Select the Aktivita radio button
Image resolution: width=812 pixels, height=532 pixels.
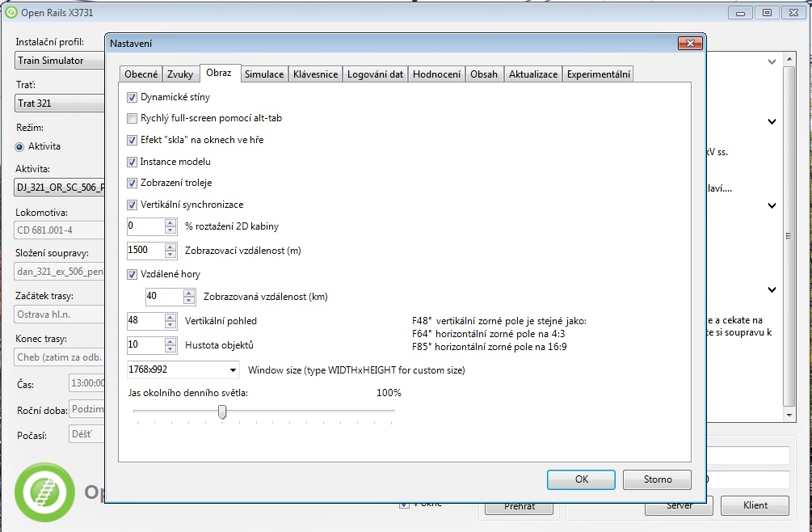(x=20, y=146)
